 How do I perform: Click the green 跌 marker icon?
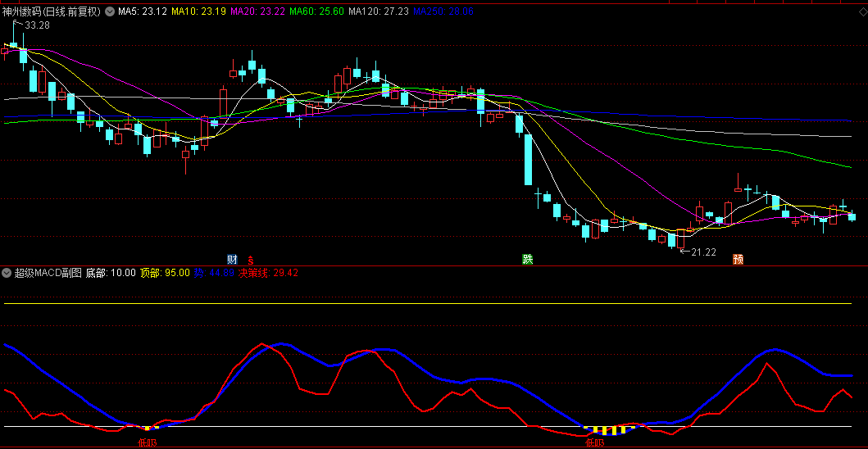[528, 259]
